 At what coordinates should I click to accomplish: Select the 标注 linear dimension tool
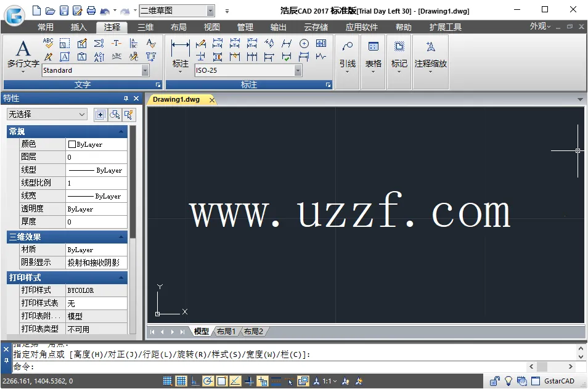[x=180, y=54]
